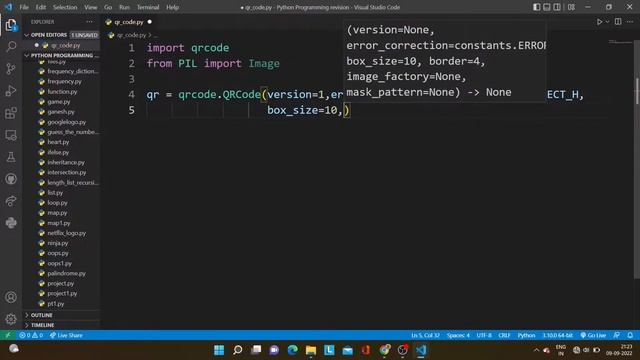640x360 pixels.
Task: Open the run options dropdown arrow
Action: tap(607, 22)
